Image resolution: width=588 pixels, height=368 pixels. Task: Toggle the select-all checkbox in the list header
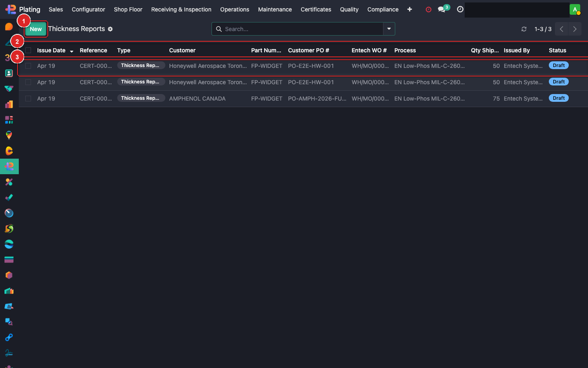(x=28, y=50)
